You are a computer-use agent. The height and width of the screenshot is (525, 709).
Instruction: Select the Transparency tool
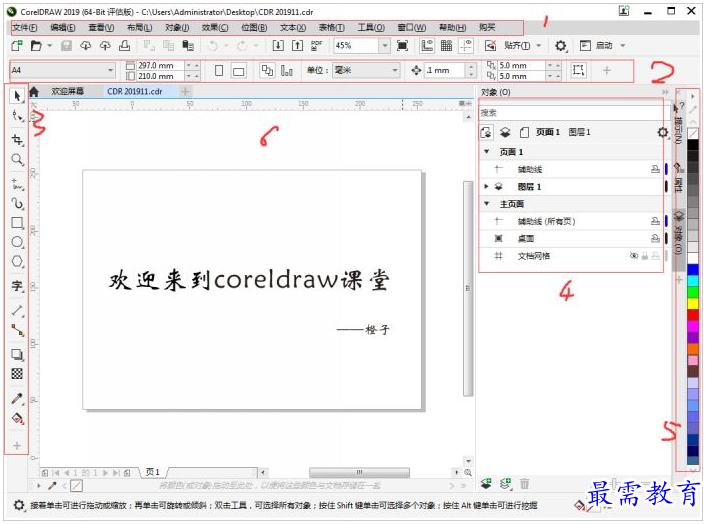tap(17, 374)
